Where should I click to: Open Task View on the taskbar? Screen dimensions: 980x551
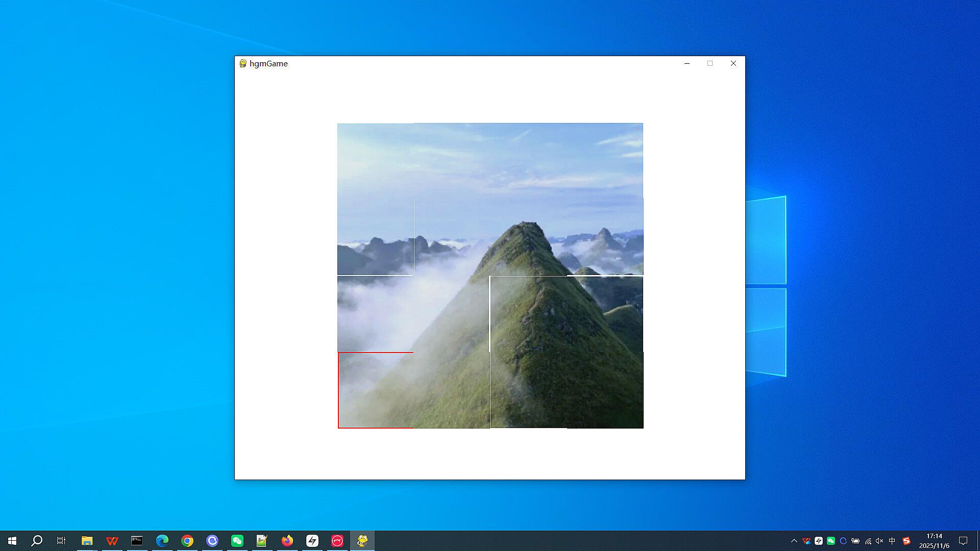pyautogui.click(x=61, y=541)
